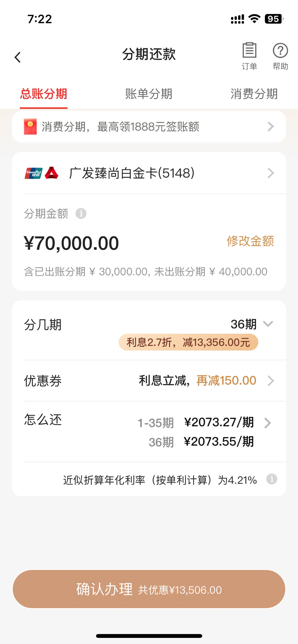Viewport: 298px width, 644px height.
Task: Tap the red 广发 bank logo
Action: [51, 173]
